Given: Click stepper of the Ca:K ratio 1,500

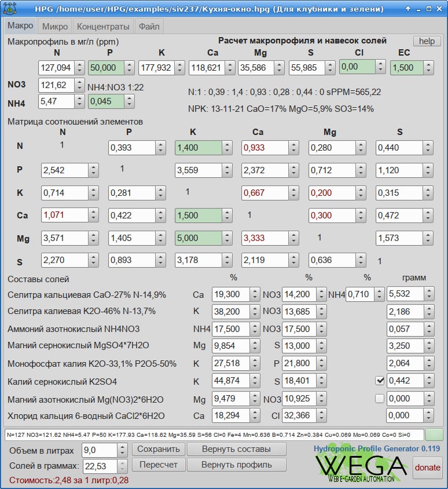Looking at the screenshot, I should (227, 216).
